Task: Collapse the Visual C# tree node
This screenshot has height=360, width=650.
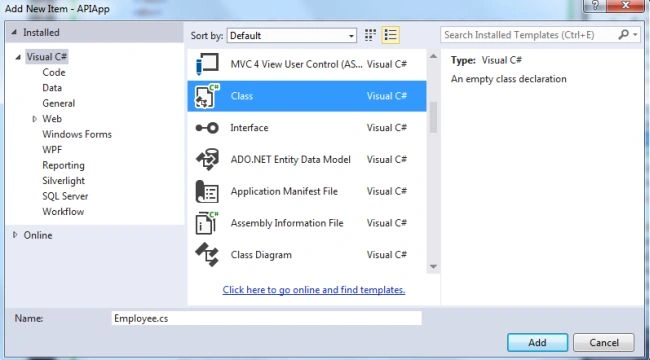Action: pos(18,57)
